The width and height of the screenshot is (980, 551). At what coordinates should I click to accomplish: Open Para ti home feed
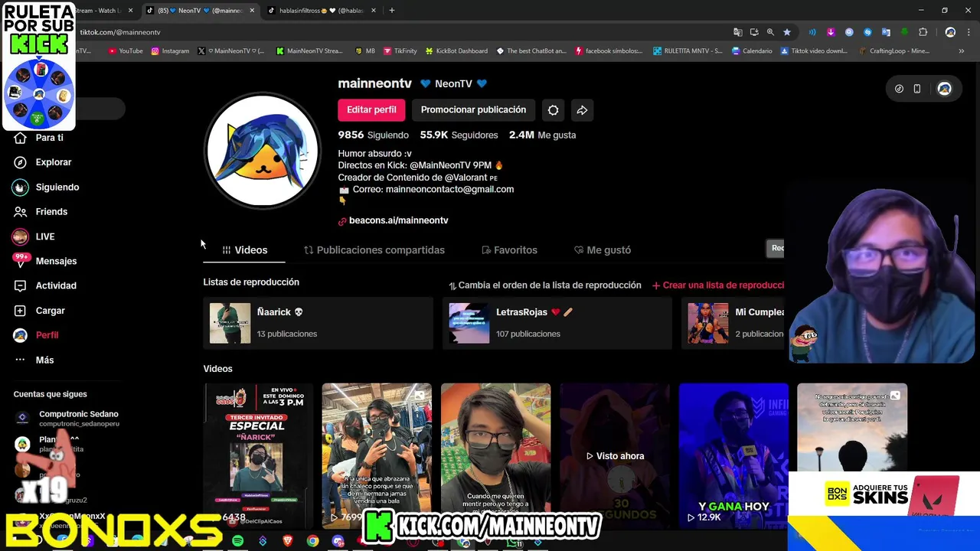(x=38, y=138)
